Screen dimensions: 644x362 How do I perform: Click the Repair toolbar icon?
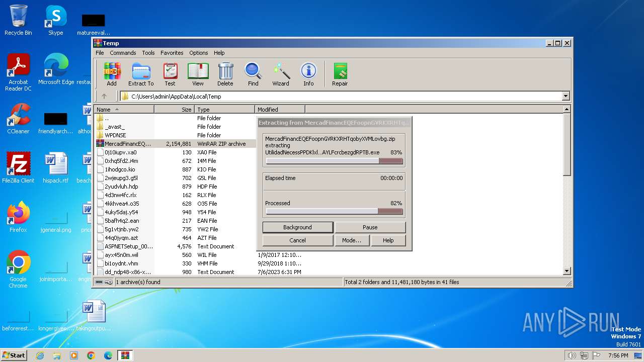340,74
